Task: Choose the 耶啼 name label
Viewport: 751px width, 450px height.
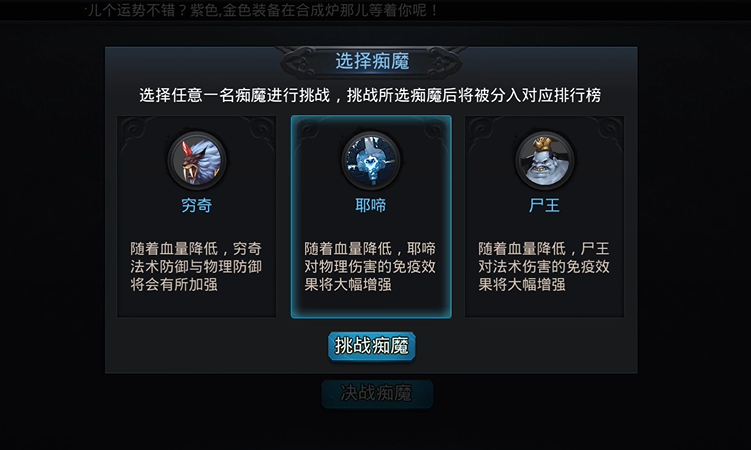Action: pos(370,205)
